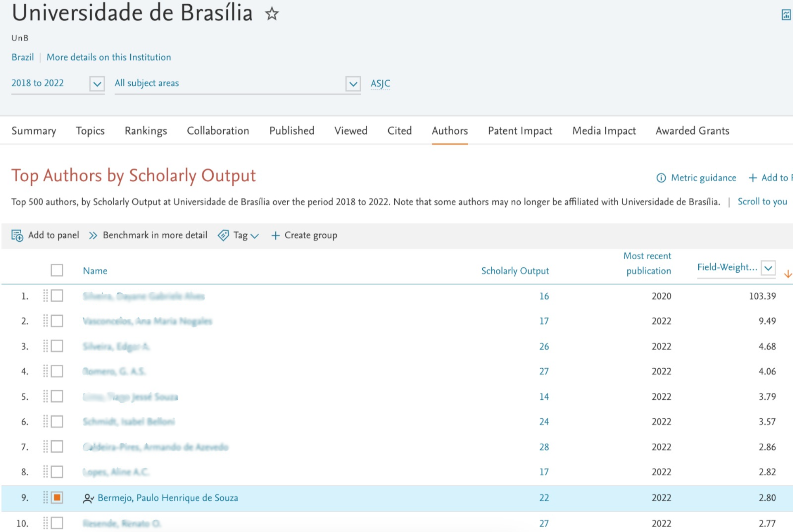
Task: Star Universidade de Brasília as favorite
Action: (272, 15)
